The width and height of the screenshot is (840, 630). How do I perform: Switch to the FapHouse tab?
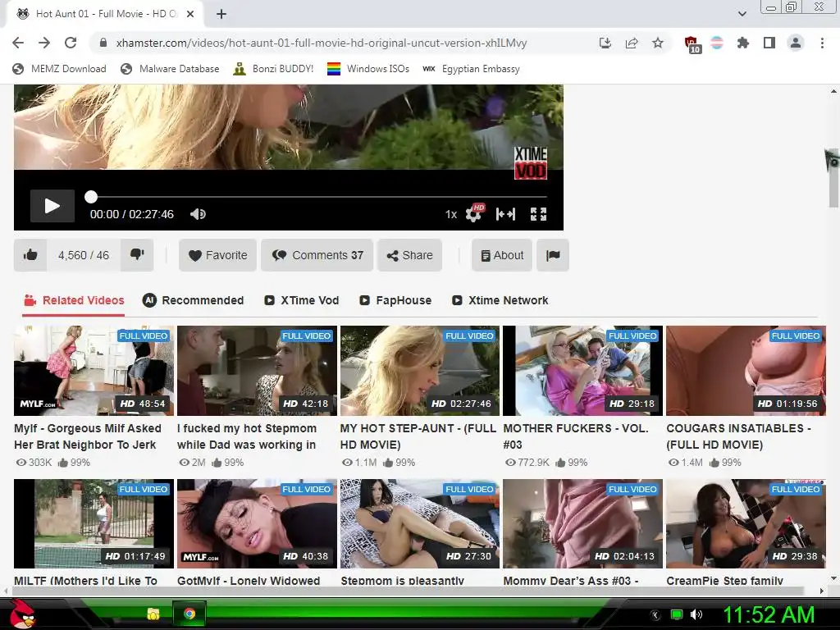[395, 300]
